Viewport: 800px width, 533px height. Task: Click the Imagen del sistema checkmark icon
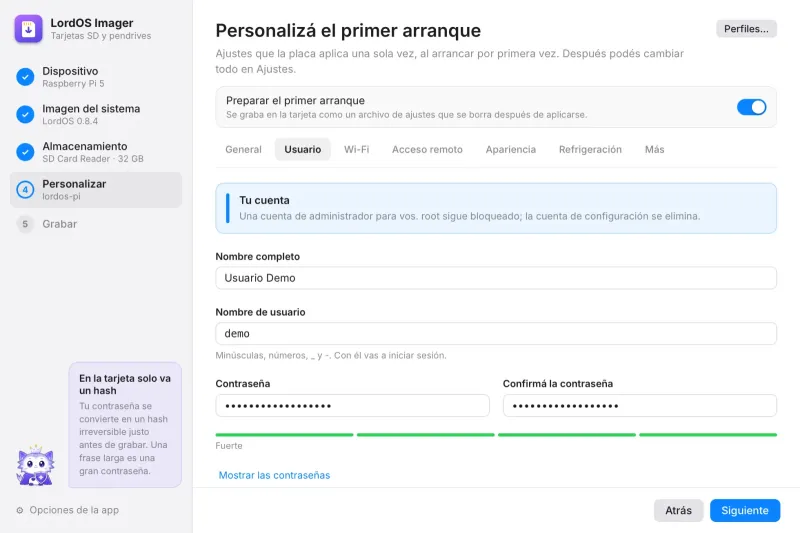pyautogui.click(x=25, y=114)
